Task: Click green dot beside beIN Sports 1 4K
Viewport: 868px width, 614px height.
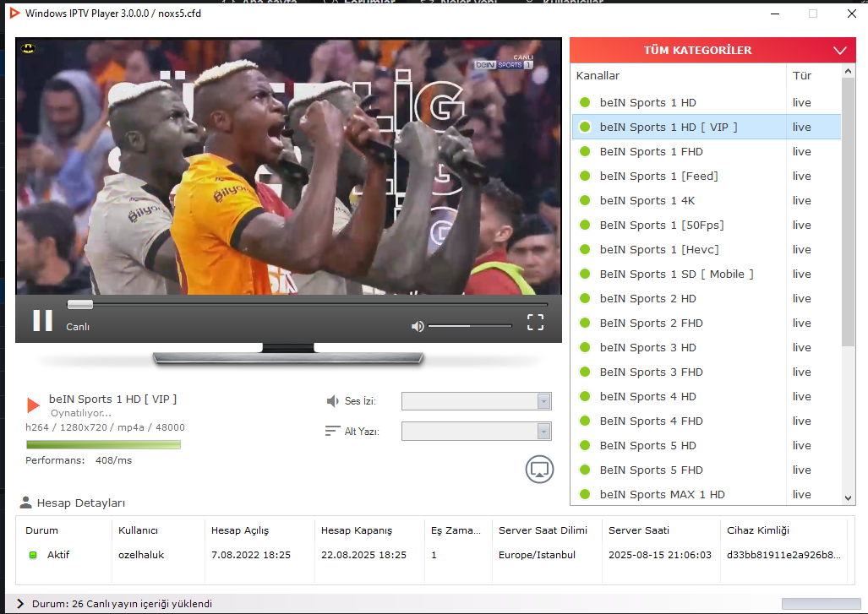Action: (x=585, y=200)
